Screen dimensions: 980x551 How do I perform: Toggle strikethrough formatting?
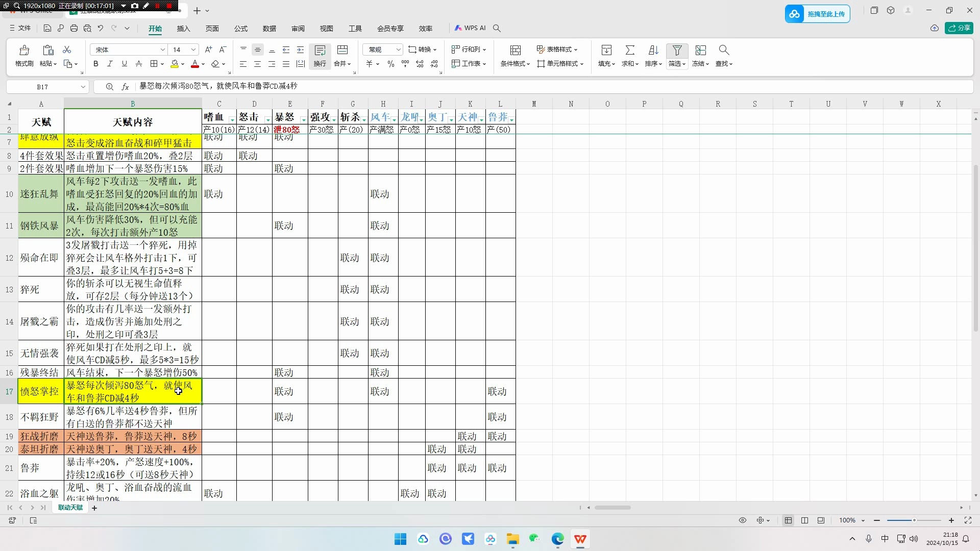click(139, 64)
